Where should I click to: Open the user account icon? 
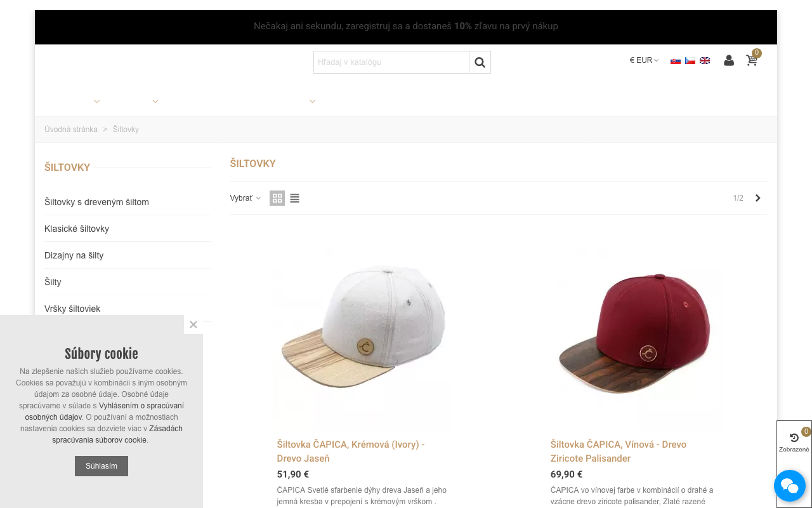coord(729,60)
